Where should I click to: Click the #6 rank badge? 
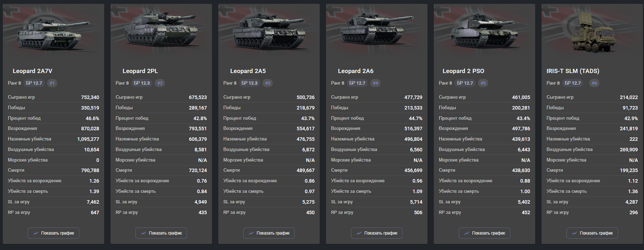point(594,83)
